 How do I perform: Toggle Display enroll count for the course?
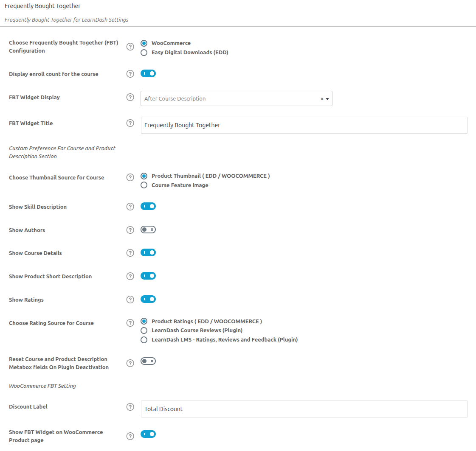pos(148,73)
